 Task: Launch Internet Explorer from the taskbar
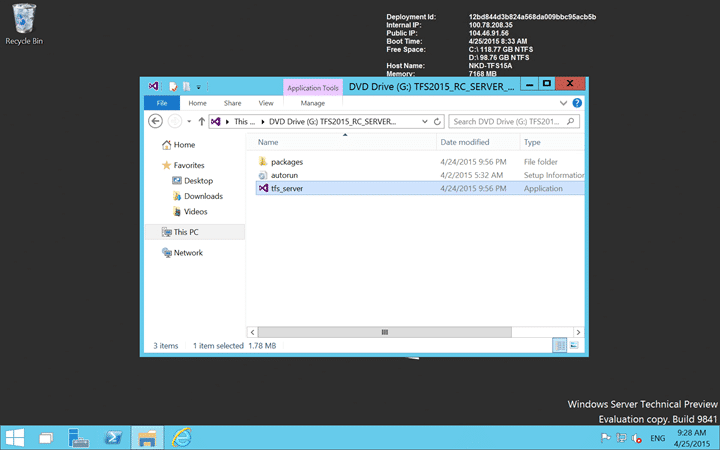182,438
